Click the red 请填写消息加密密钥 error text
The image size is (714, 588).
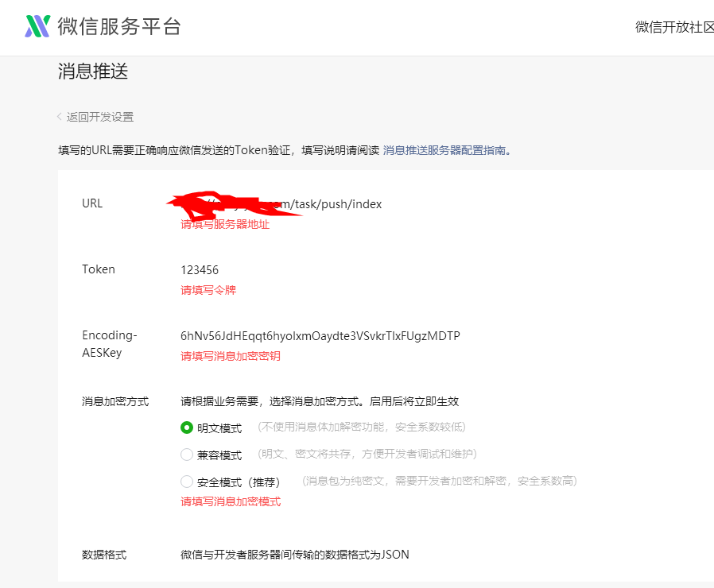[x=231, y=356]
